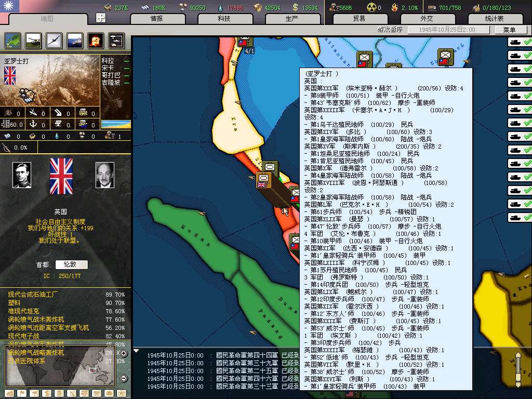Click the 伦敦 capital button
Image resolution: width=532 pixels, height=399 pixels.
click(72, 264)
